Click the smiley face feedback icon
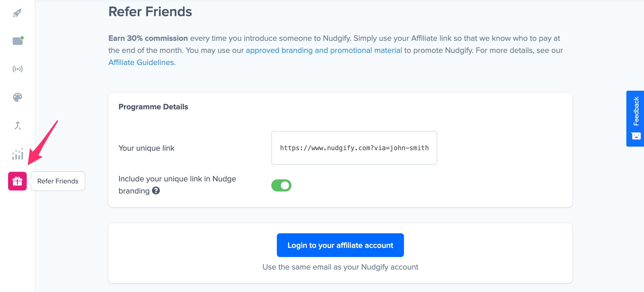This screenshot has height=292, width=644. point(636,136)
